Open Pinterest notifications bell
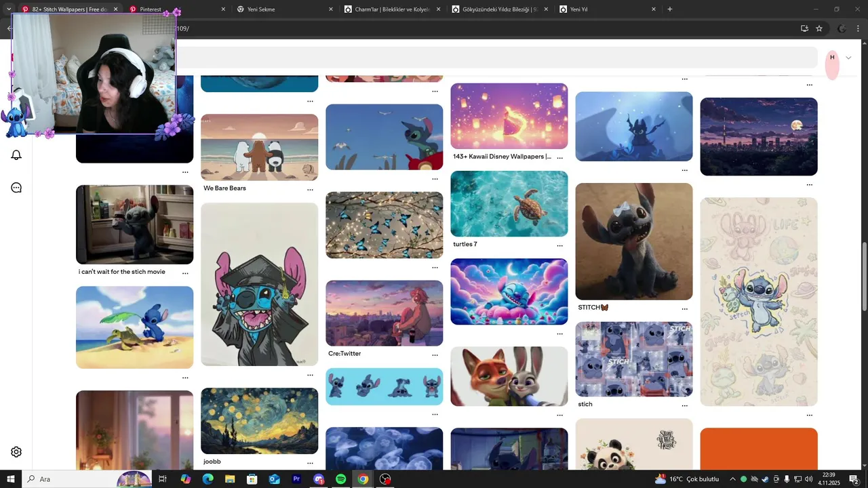The width and height of the screenshot is (868, 488). [x=16, y=155]
